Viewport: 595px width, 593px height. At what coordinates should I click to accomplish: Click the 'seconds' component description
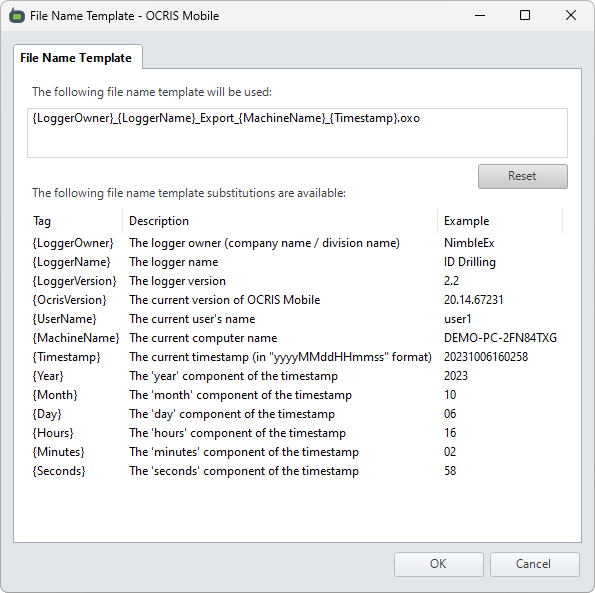point(244,470)
